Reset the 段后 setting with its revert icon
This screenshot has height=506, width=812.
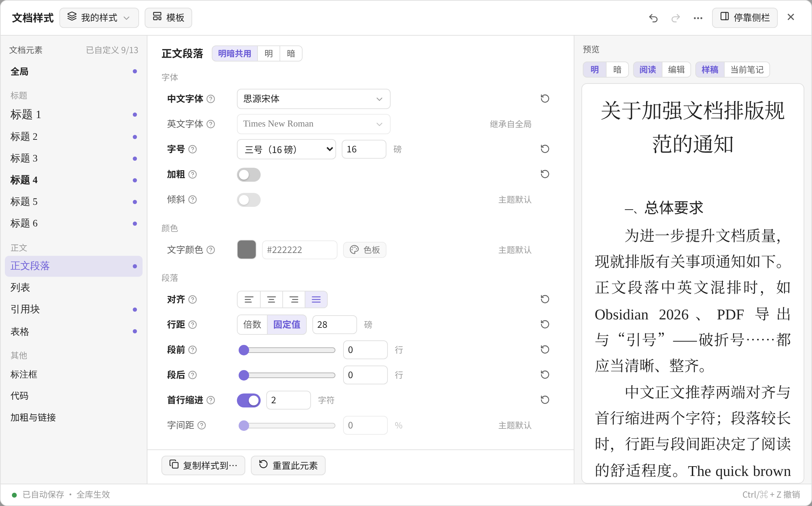click(x=545, y=375)
